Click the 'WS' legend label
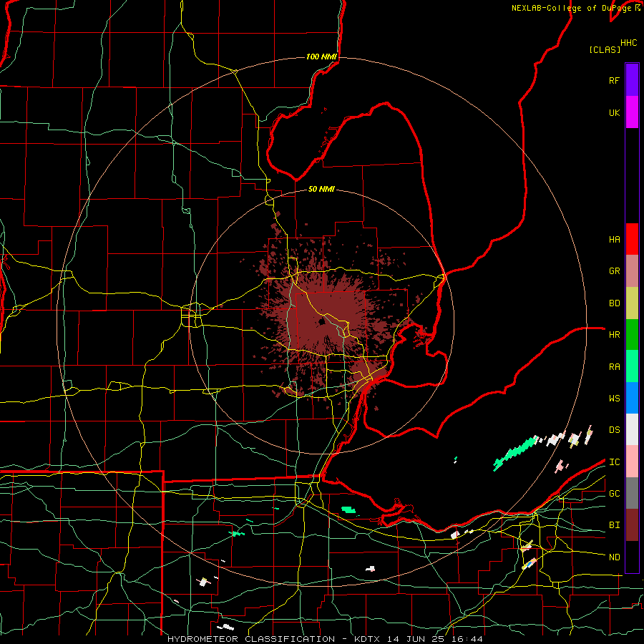This screenshot has width=644, height=644. [615, 399]
